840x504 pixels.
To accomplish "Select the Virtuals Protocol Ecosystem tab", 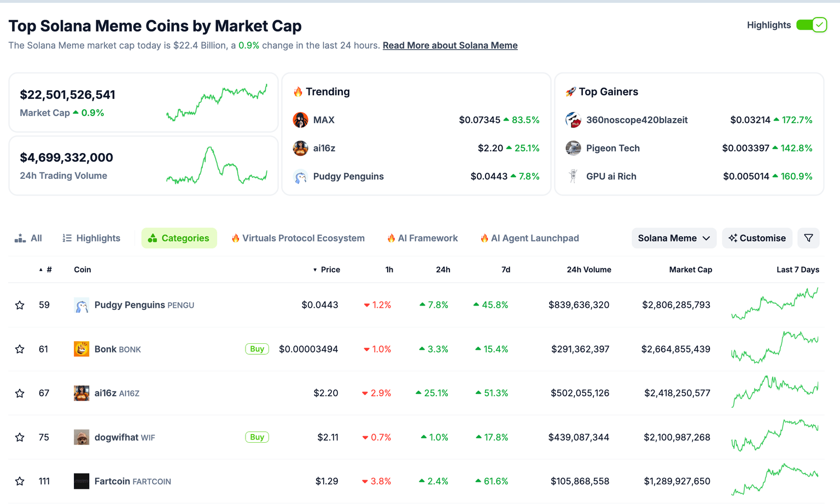I will [298, 238].
